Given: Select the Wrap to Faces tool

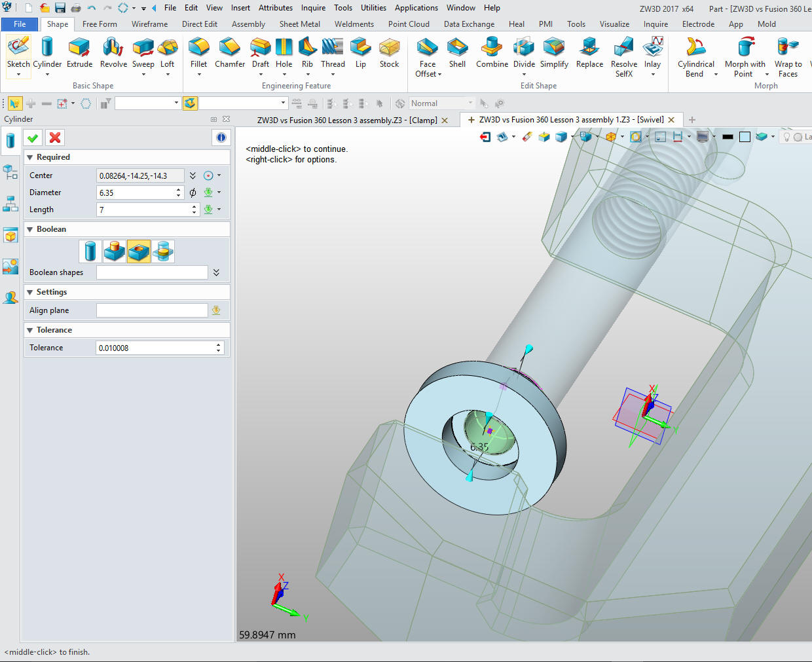Looking at the screenshot, I should (788, 57).
